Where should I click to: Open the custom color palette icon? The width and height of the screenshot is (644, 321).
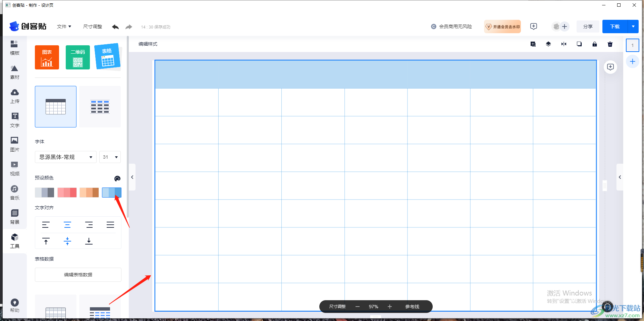[117, 178]
